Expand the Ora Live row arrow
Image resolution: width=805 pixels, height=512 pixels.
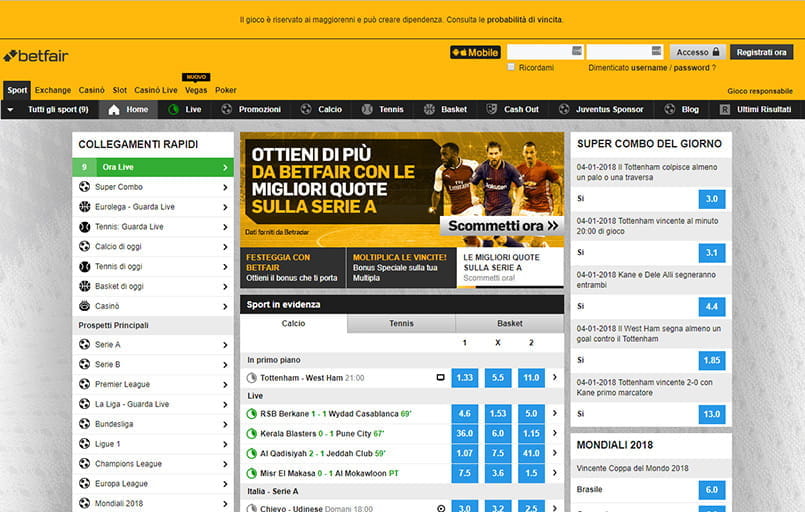point(225,167)
